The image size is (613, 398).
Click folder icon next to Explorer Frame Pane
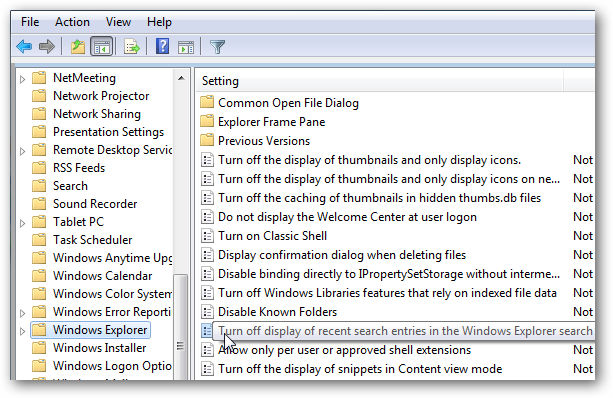[x=207, y=122]
